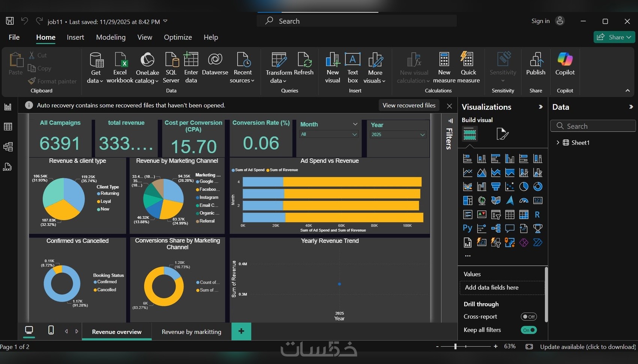
Task: Add a new report page
Action: (x=241, y=331)
